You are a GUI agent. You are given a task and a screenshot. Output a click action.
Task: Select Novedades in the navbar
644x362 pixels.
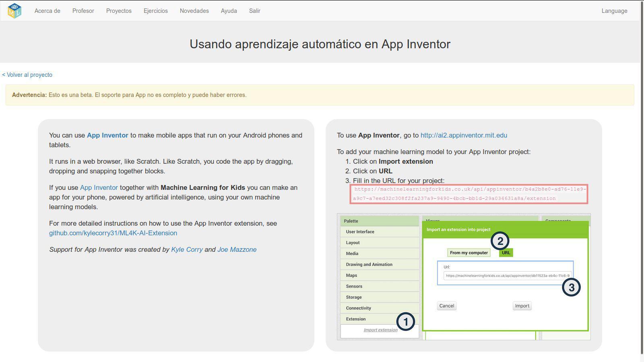pos(194,11)
